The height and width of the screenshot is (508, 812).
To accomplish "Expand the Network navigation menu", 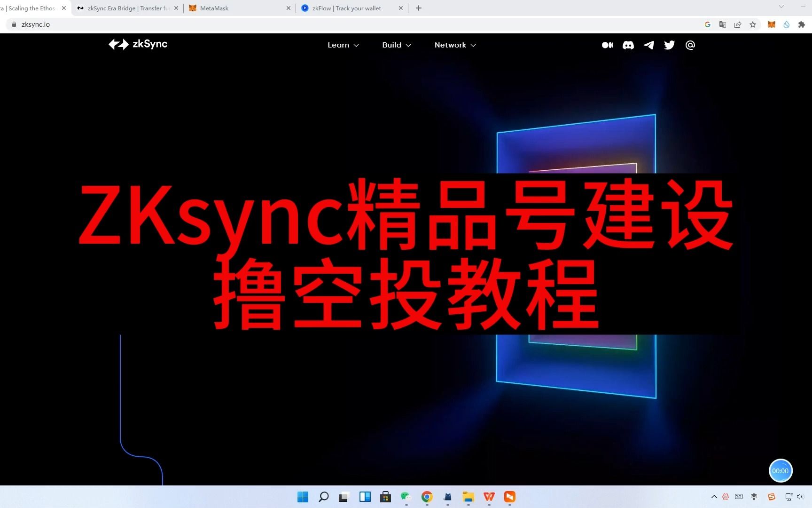I will click(x=455, y=45).
